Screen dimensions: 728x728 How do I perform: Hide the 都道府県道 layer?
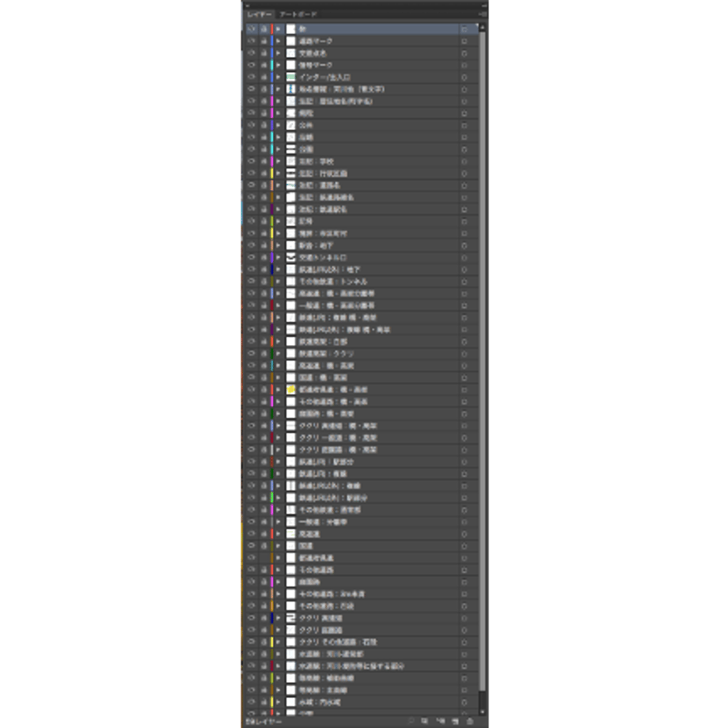pyautogui.click(x=251, y=558)
